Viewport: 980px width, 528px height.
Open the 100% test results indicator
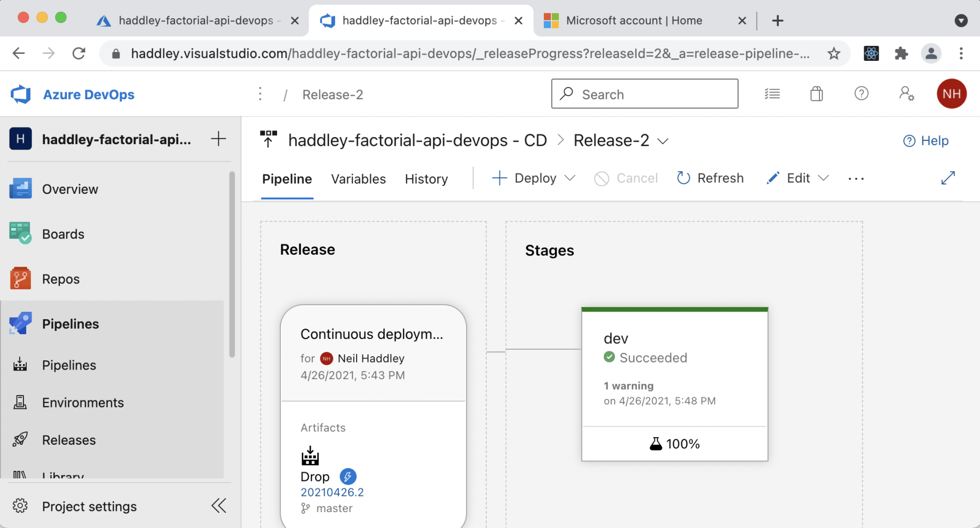pyautogui.click(x=675, y=444)
